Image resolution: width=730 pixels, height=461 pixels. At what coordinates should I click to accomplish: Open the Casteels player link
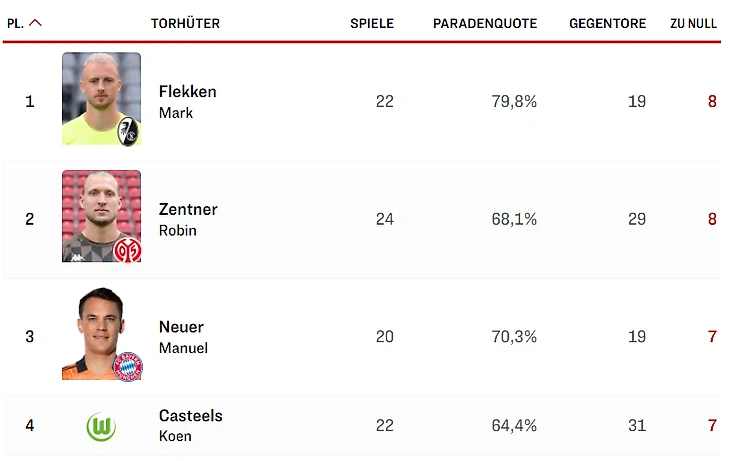[190, 415]
